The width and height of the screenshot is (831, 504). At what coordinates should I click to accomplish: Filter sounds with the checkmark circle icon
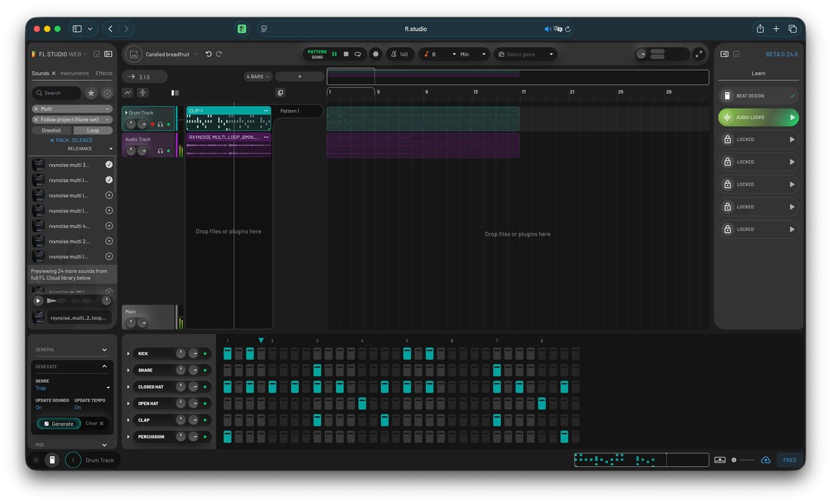[107, 93]
